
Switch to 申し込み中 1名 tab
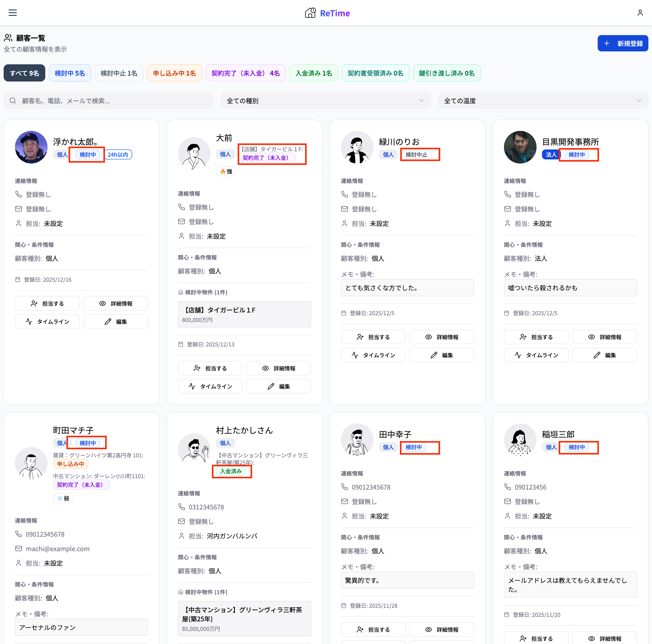click(x=174, y=73)
